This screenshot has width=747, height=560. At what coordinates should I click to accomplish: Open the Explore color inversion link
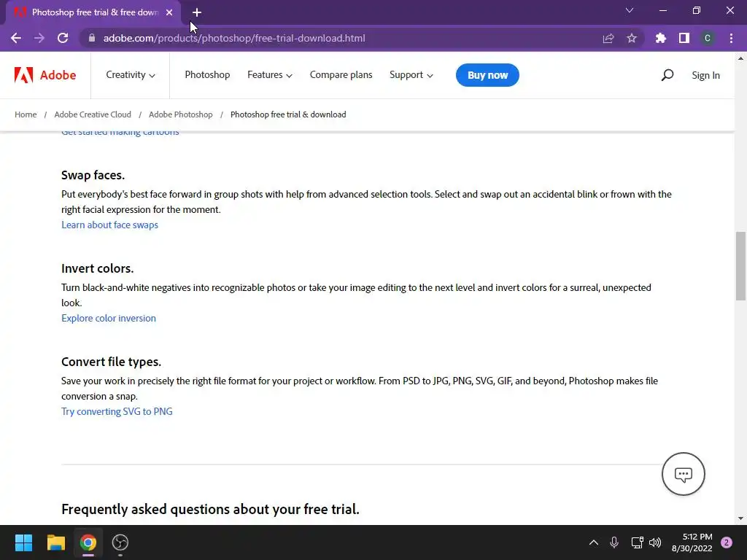click(x=109, y=318)
